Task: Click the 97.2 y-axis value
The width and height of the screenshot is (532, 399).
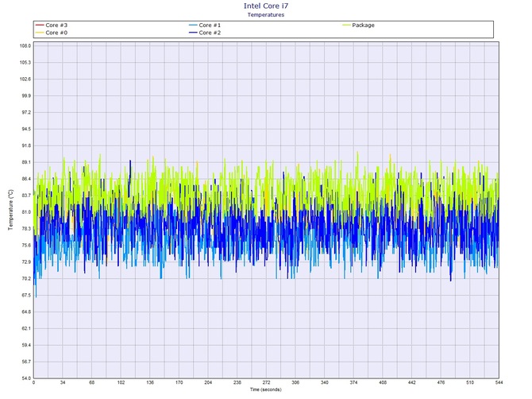Action: (26, 112)
